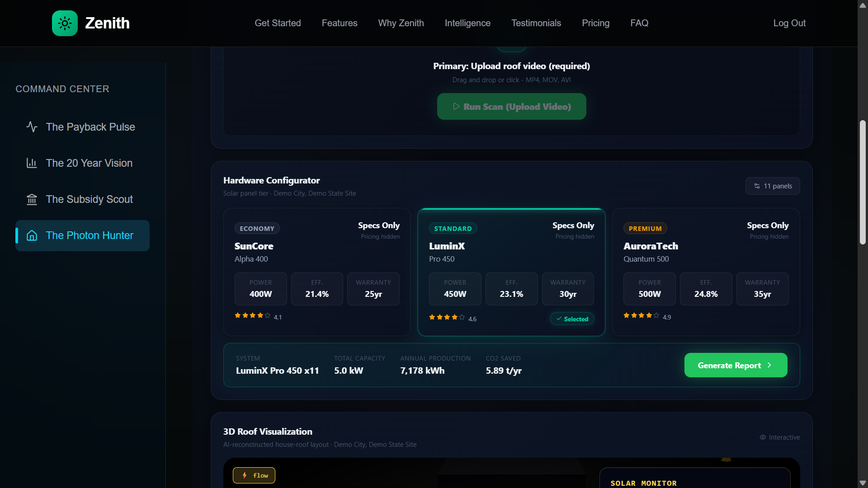Click the panel count sliders icon
The width and height of the screenshot is (868, 488).
[757, 186]
